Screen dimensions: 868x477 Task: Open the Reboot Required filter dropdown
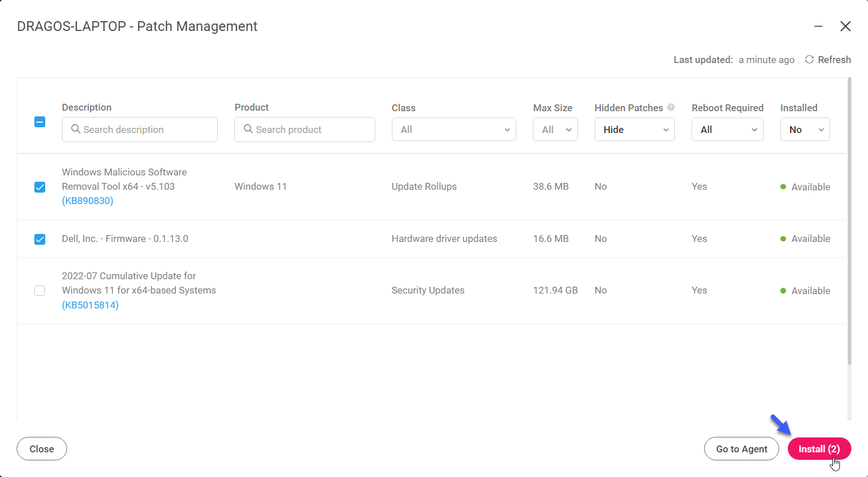728,130
